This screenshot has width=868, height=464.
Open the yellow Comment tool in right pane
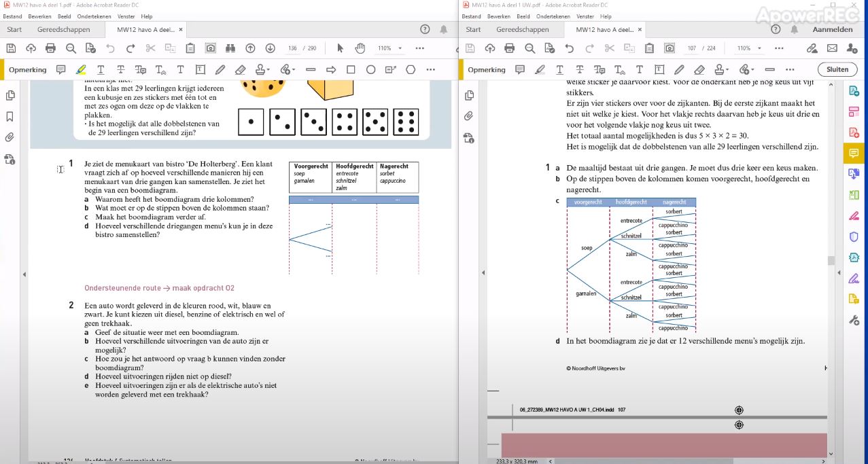tap(854, 153)
